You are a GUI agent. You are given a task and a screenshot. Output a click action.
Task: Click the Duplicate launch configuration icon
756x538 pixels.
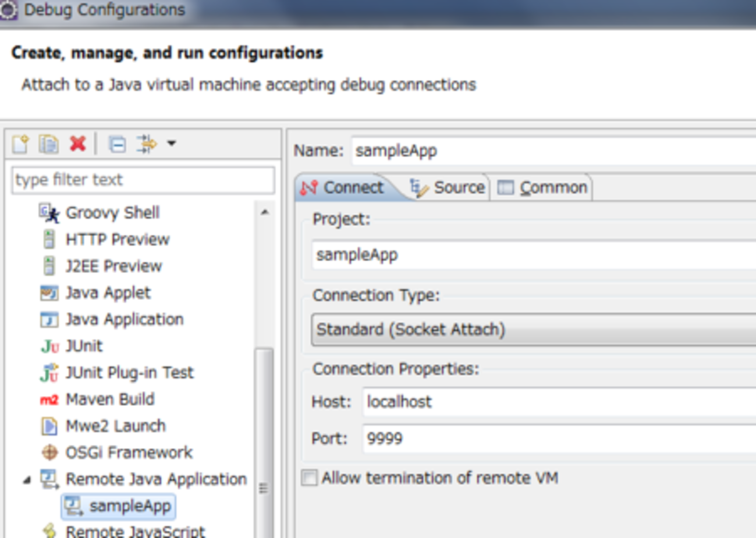(x=49, y=143)
